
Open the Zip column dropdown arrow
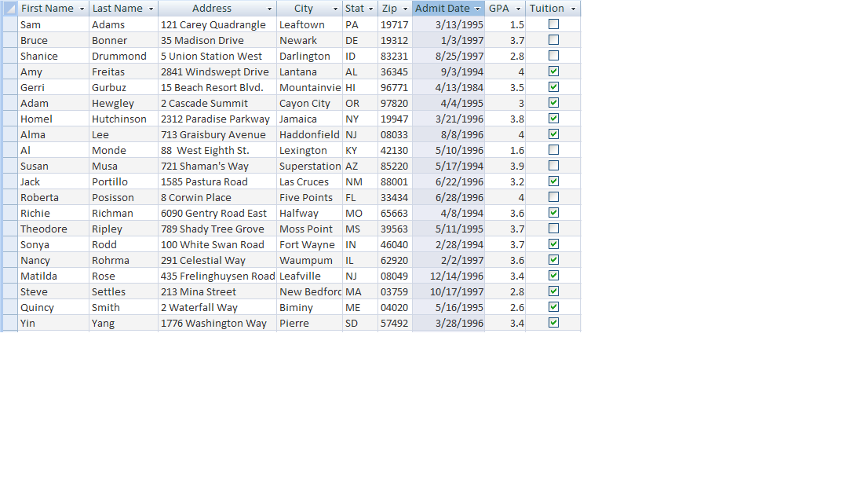405,9
